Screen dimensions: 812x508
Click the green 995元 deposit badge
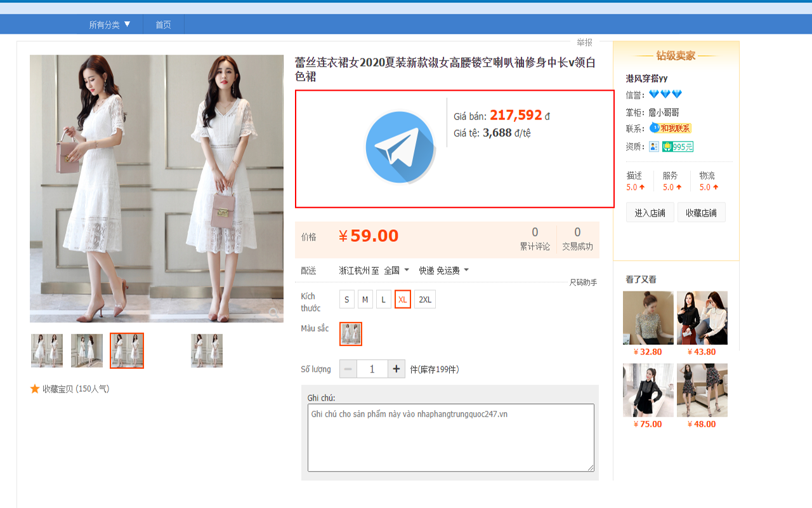678,147
